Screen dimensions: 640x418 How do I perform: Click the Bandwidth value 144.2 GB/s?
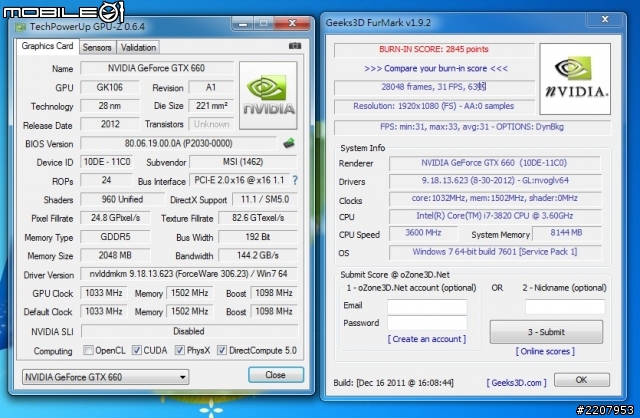(x=258, y=256)
